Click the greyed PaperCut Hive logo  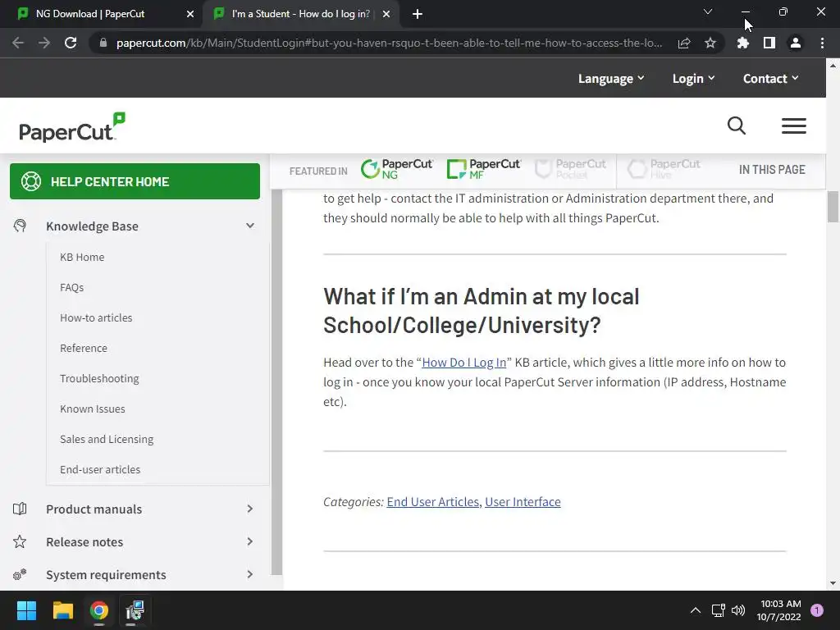[x=664, y=169]
